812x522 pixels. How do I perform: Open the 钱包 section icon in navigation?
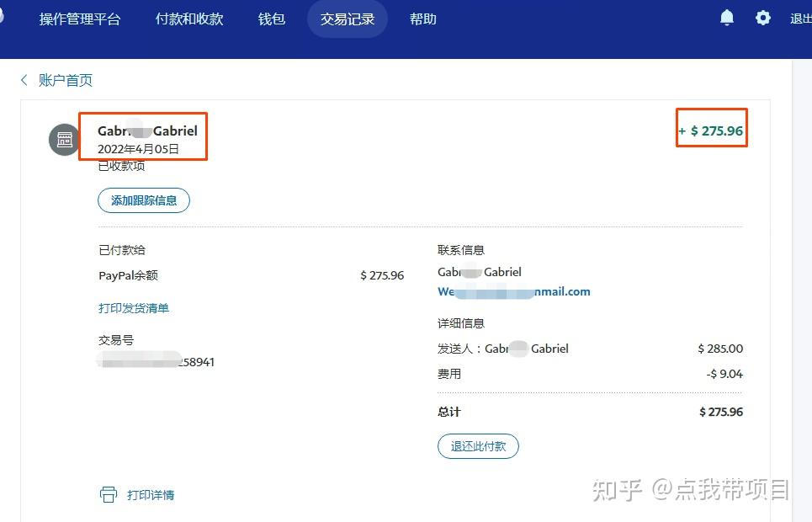[271, 19]
